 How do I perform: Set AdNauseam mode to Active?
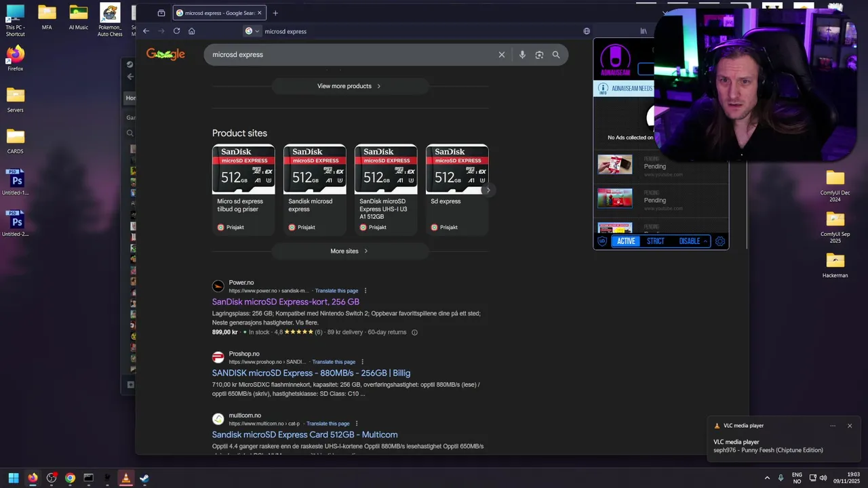pyautogui.click(x=626, y=241)
